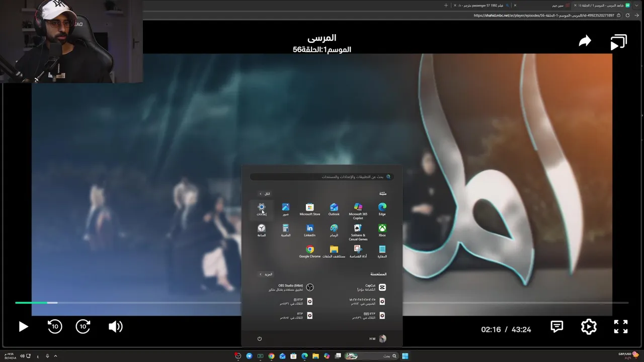Open the Calculator (الحاسبة) app
Screen dimensions: 644x362
tap(285, 231)
